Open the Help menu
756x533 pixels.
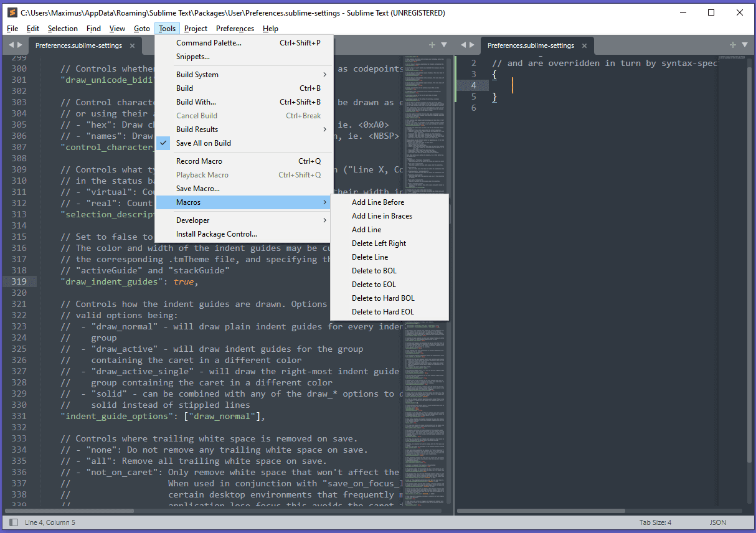(270, 29)
